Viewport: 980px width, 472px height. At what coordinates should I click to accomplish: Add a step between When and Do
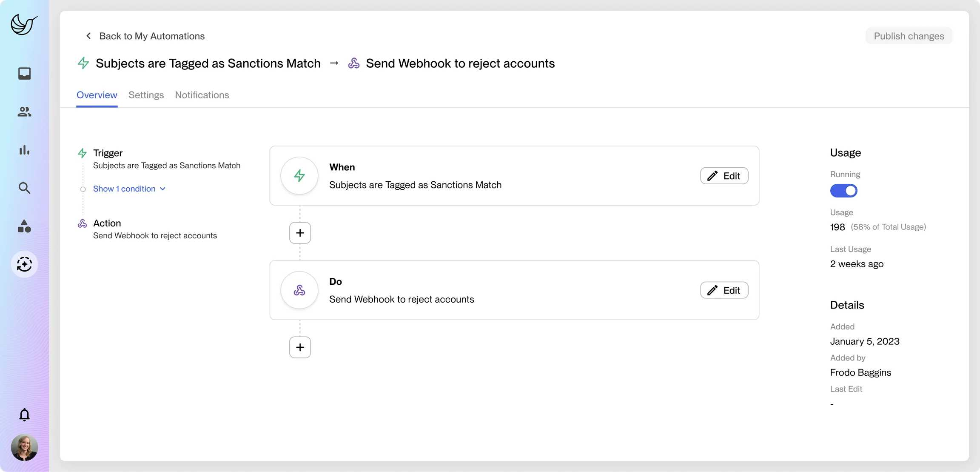point(300,233)
